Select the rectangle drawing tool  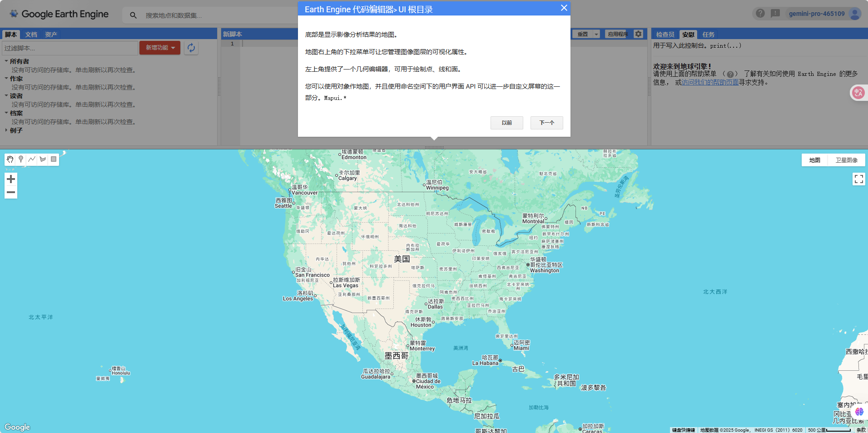(53, 159)
